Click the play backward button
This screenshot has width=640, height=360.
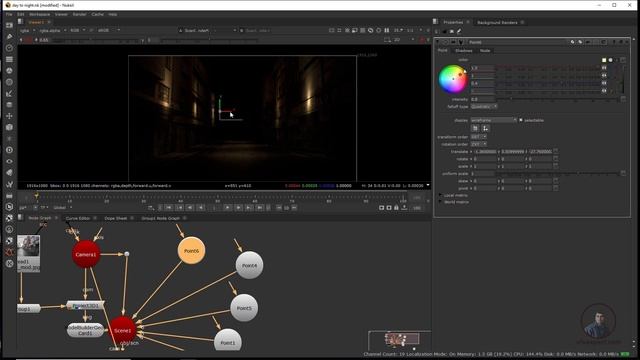(x=201, y=208)
